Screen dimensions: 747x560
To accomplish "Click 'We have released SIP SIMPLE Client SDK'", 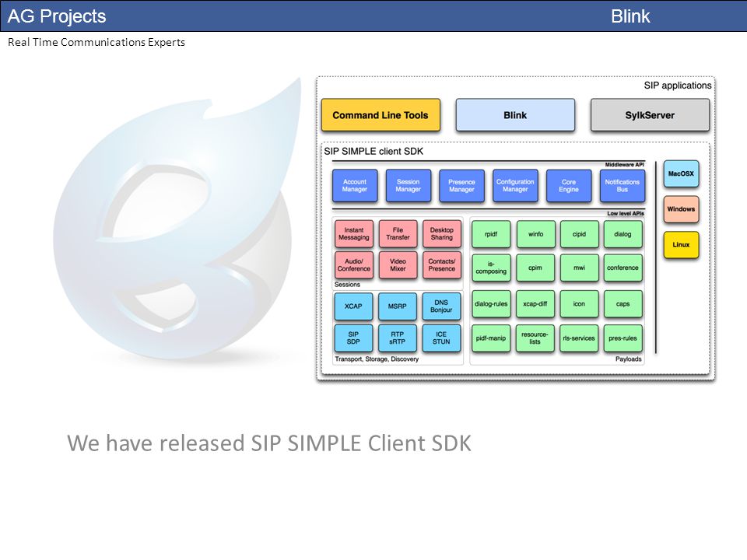I will pos(269,443).
